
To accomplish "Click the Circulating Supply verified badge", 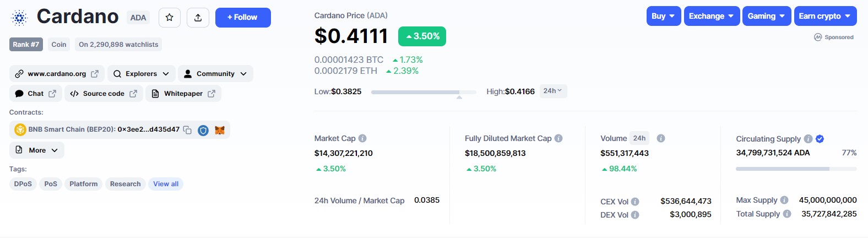I will [x=820, y=139].
